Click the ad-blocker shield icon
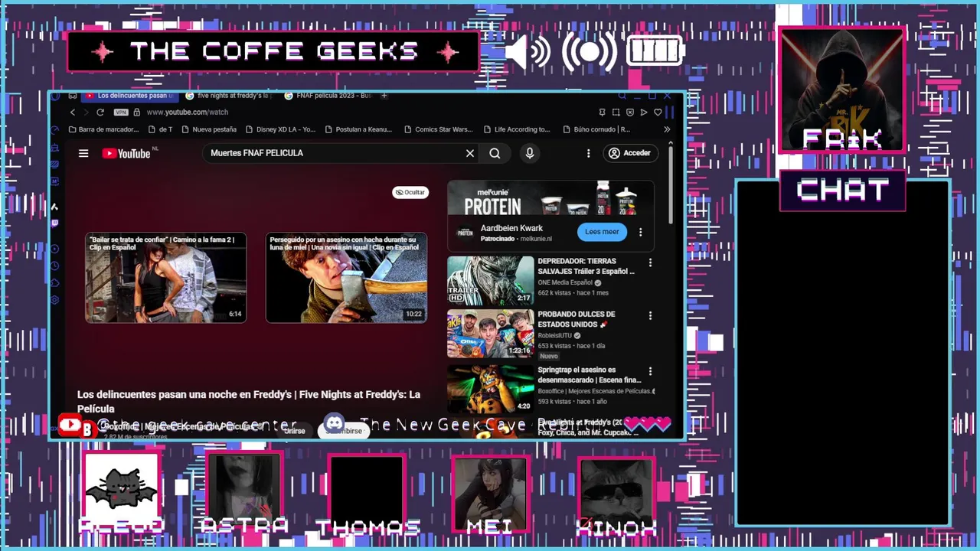 pyautogui.click(x=629, y=112)
